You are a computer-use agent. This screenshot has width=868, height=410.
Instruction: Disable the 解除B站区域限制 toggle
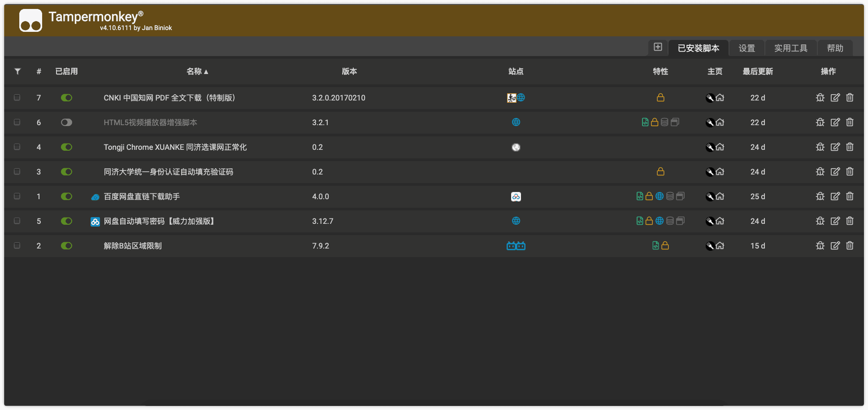(66, 246)
